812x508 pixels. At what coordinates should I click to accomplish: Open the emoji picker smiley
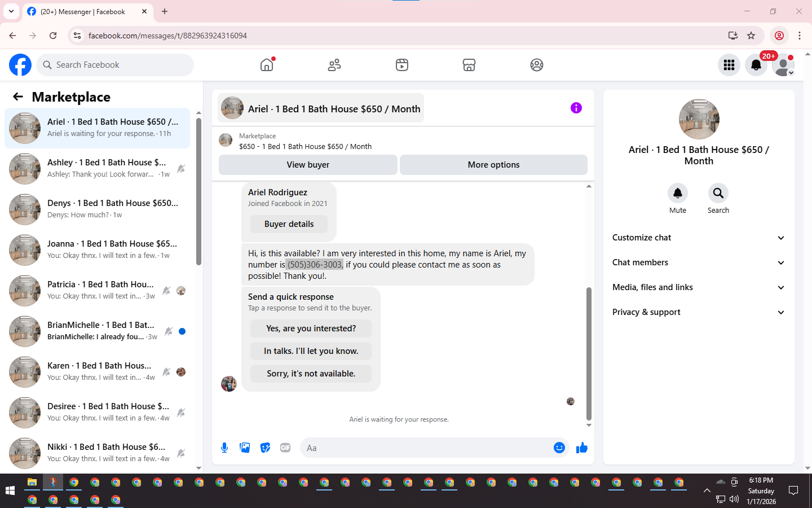(x=559, y=448)
